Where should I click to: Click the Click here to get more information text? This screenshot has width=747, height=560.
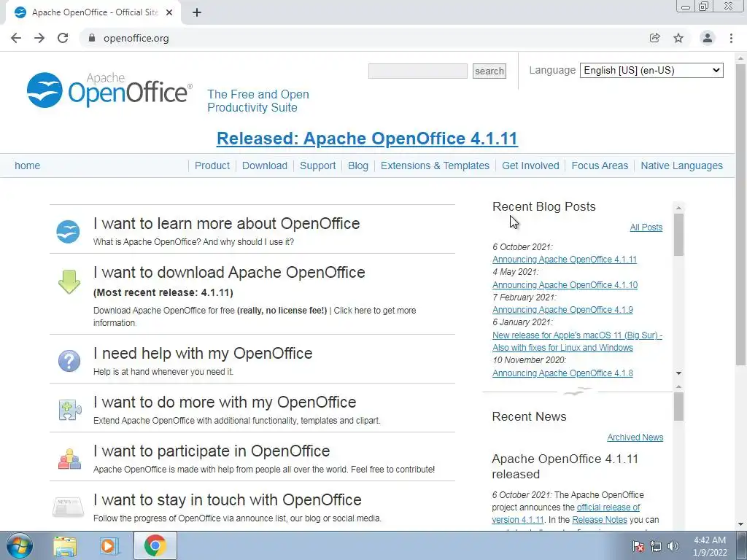(374, 311)
